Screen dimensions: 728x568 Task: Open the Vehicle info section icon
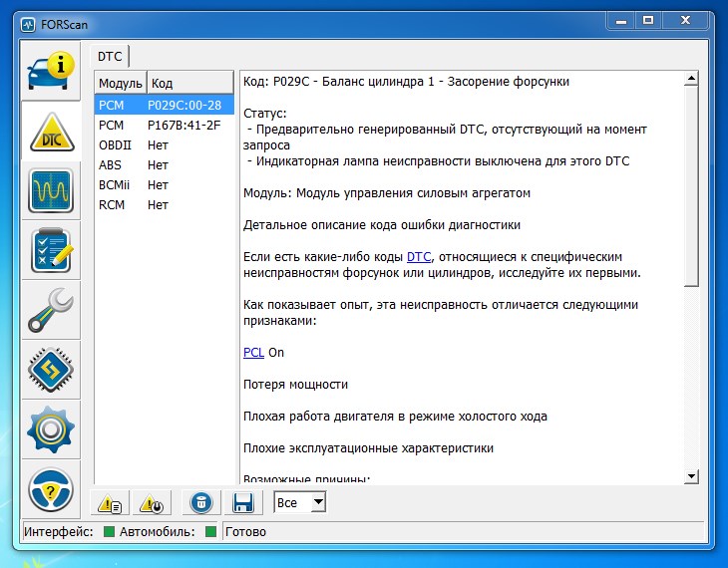51,71
